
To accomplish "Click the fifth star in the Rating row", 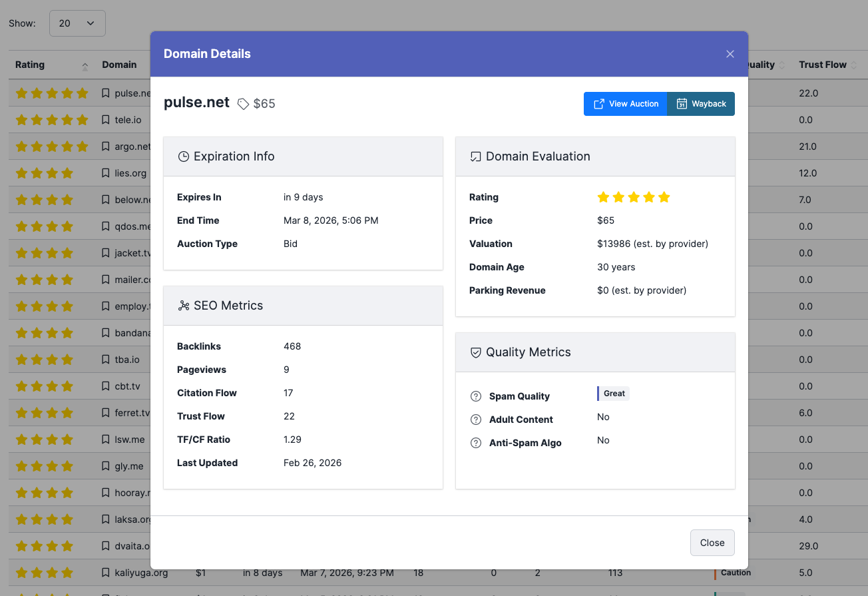I will [x=664, y=197].
